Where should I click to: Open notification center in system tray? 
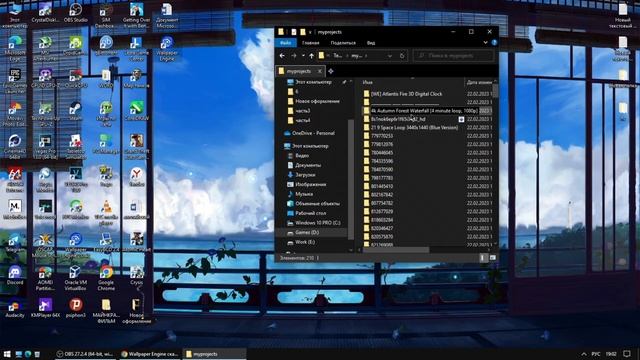[x=627, y=354]
